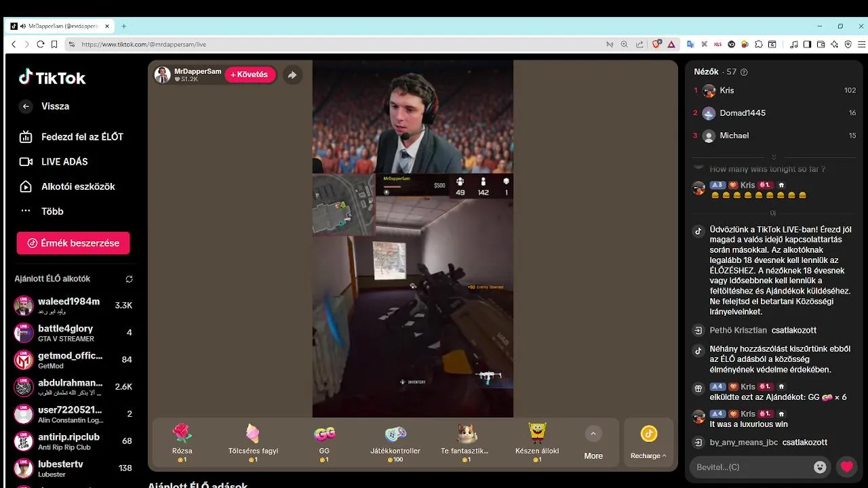Screen dimensions: 868x488
Task: Open site settings icon in address bar
Action: [x=71, y=44]
